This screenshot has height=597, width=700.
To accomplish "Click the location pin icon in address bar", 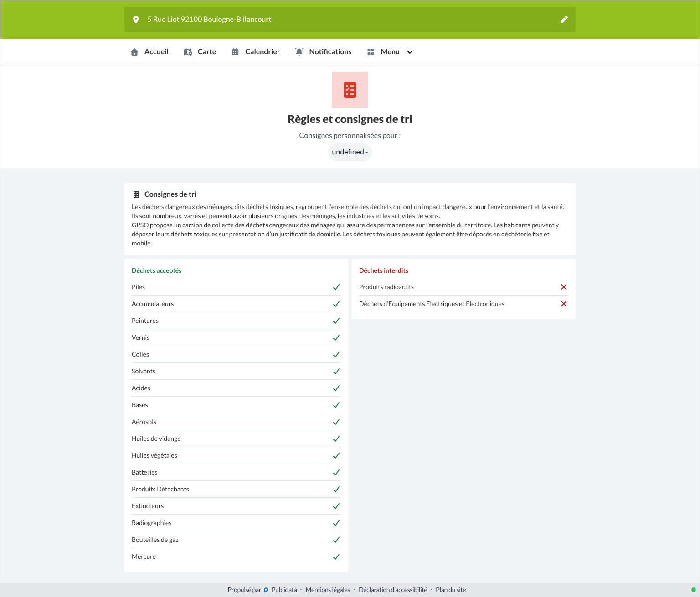I will coord(136,20).
